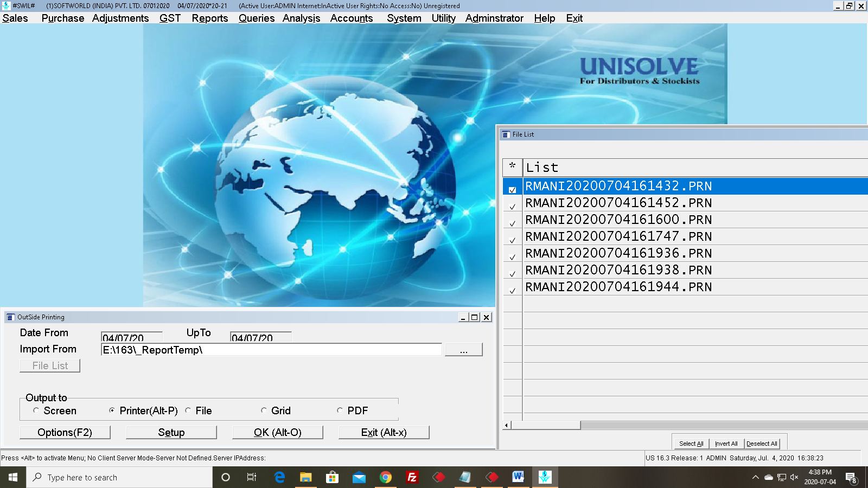The width and height of the screenshot is (868, 488).
Task: Select File output option
Action: click(x=198, y=410)
